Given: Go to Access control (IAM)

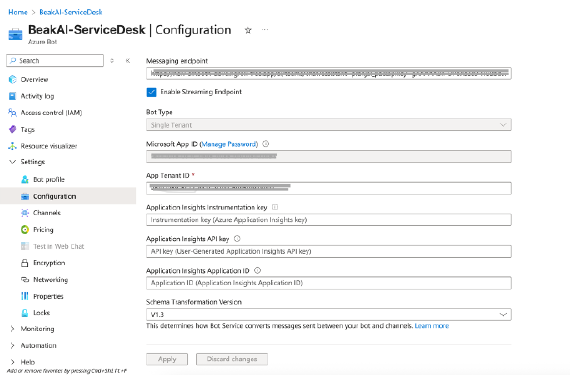Looking at the screenshot, I should pos(51,113).
